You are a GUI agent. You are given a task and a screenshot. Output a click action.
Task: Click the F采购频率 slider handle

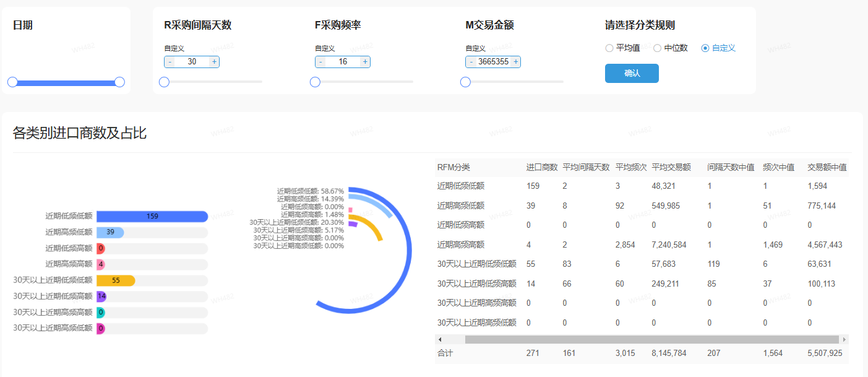[x=315, y=82]
